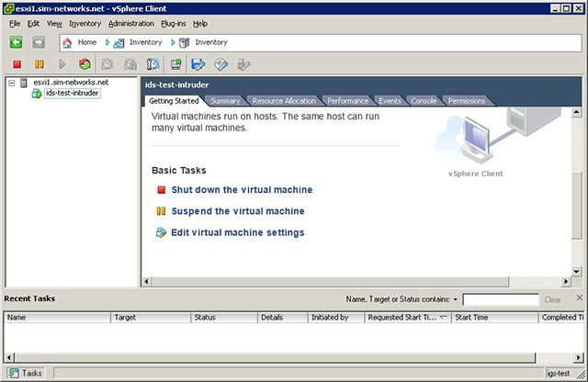Viewport: 588px width, 382px height.
Task: Open the Inventory menu
Action: pos(85,24)
